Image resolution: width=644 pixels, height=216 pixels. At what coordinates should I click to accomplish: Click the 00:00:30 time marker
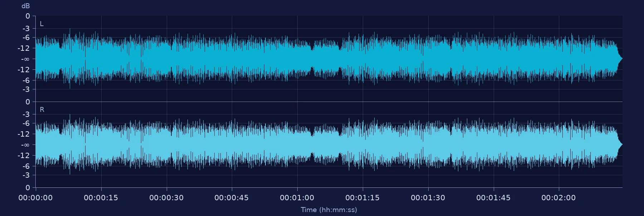(166, 198)
